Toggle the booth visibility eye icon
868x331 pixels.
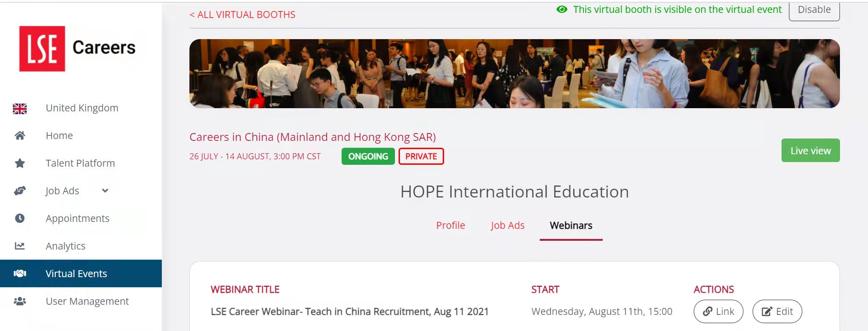[562, 9]
